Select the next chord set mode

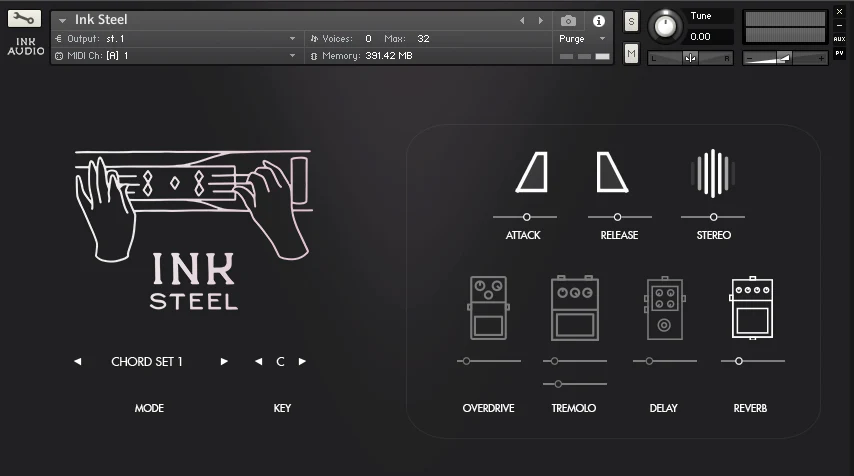coord(224,362)
